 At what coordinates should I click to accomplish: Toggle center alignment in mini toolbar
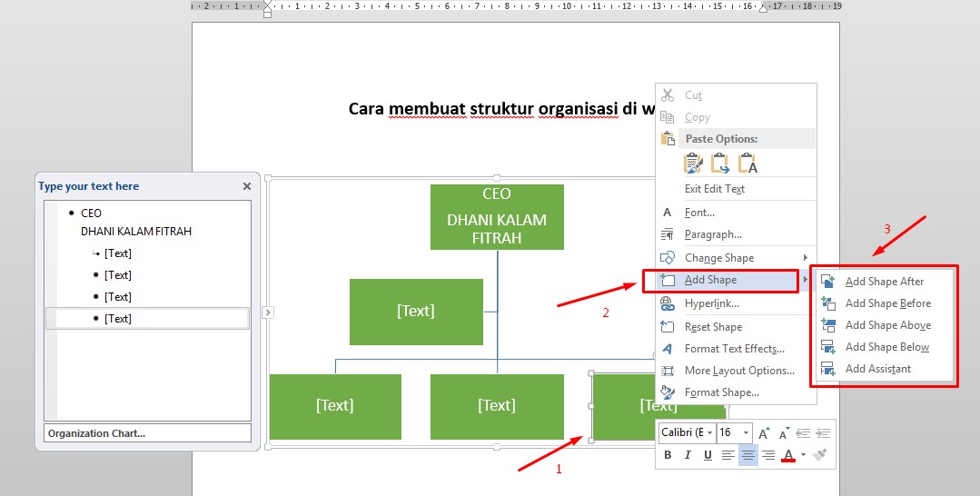click(747, 455)
